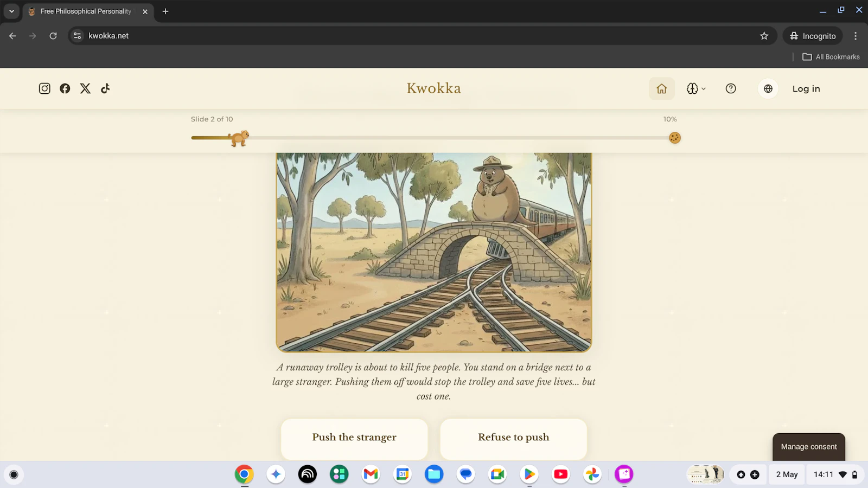Go to the home page icon
868x488 pixels.
pos(662,89)
